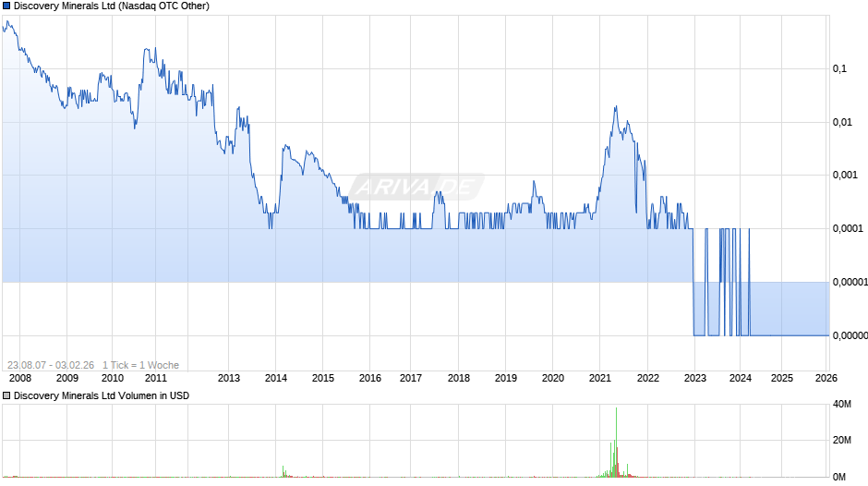This screenshot has width=868, height=486.
Task: Click the 2018 year label on the x-axis
Action: [458, 378]
